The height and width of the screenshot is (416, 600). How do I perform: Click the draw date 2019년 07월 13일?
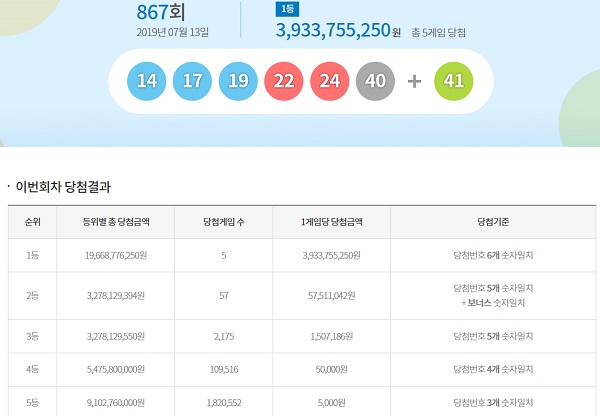(x=173, y=32)
